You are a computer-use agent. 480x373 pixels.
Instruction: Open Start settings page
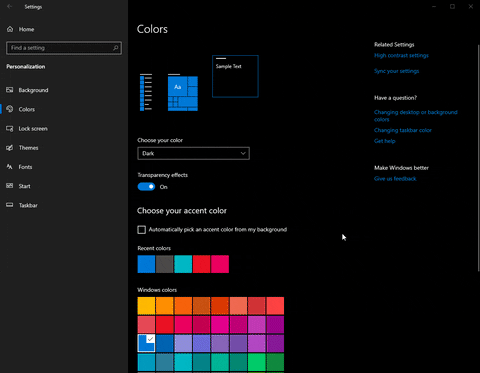64,186
